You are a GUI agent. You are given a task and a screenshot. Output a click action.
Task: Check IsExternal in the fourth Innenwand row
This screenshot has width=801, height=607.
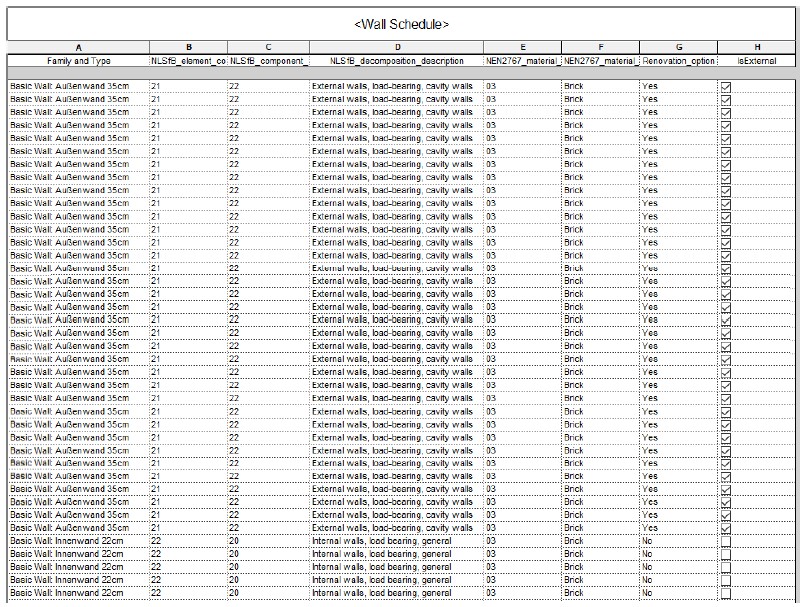(x=725, y=580)
